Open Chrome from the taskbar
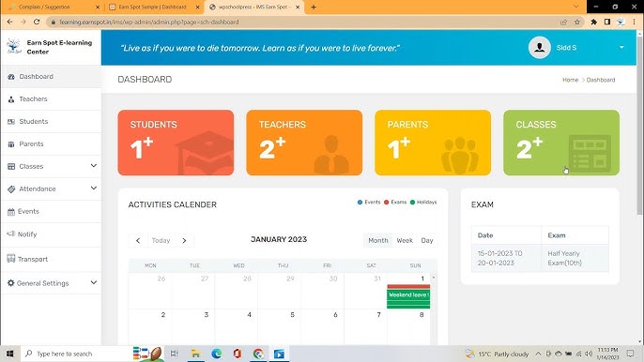The width and height of the screenshot is (644, 362). point(258,354)
